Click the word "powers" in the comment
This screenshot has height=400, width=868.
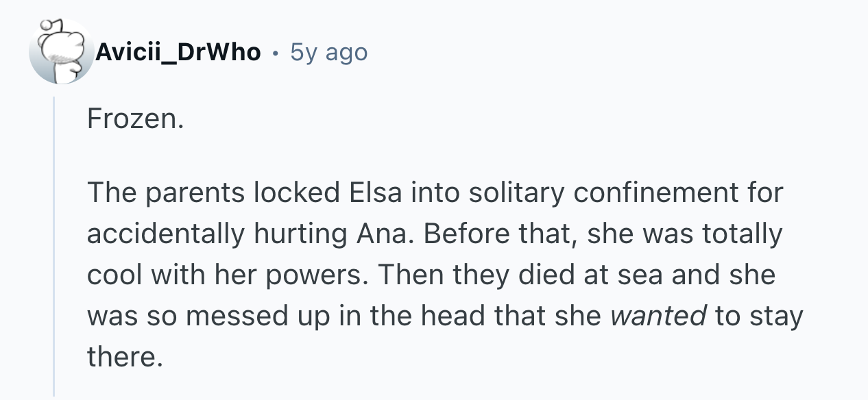tap(321, 275)
